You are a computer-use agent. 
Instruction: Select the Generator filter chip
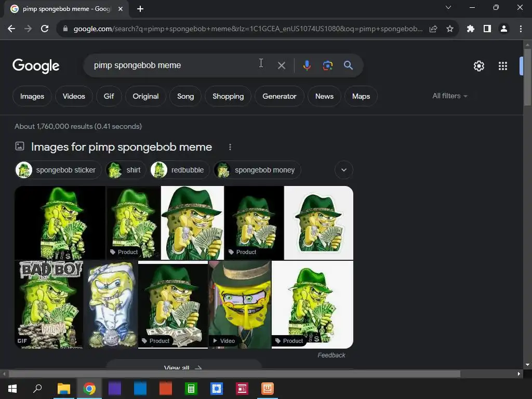click(x=279, y=96)
